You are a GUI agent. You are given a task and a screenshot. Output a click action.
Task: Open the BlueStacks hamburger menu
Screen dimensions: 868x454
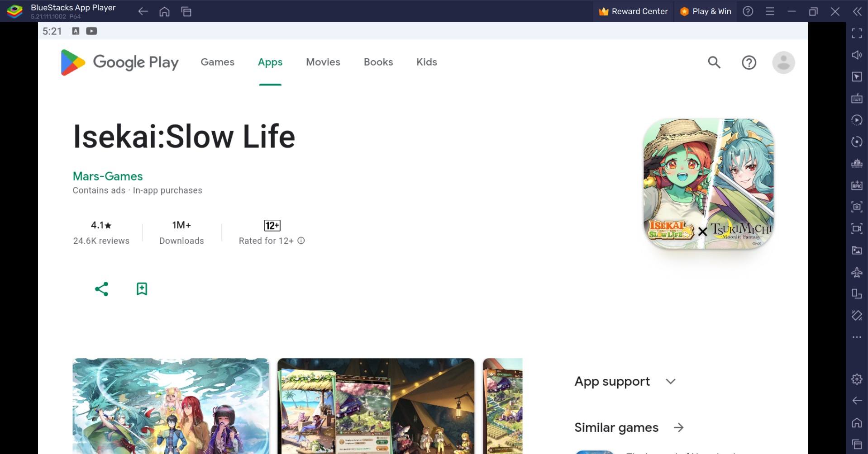[770, 11]
